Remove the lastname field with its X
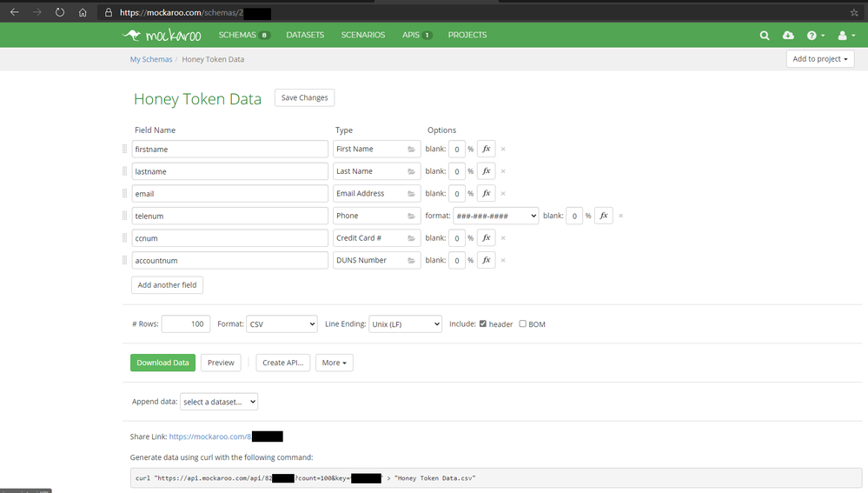This screenshot has width=868, height=493. click(503, 171)
